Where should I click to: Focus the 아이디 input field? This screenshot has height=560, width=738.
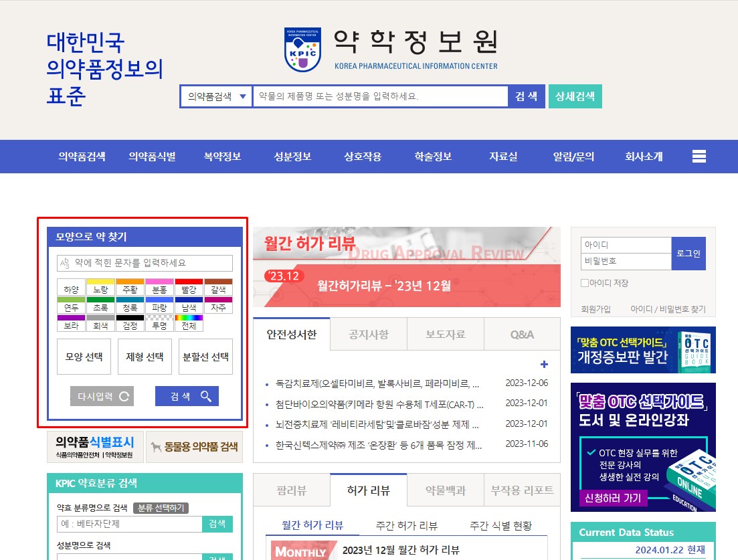(x=626, y=245)
